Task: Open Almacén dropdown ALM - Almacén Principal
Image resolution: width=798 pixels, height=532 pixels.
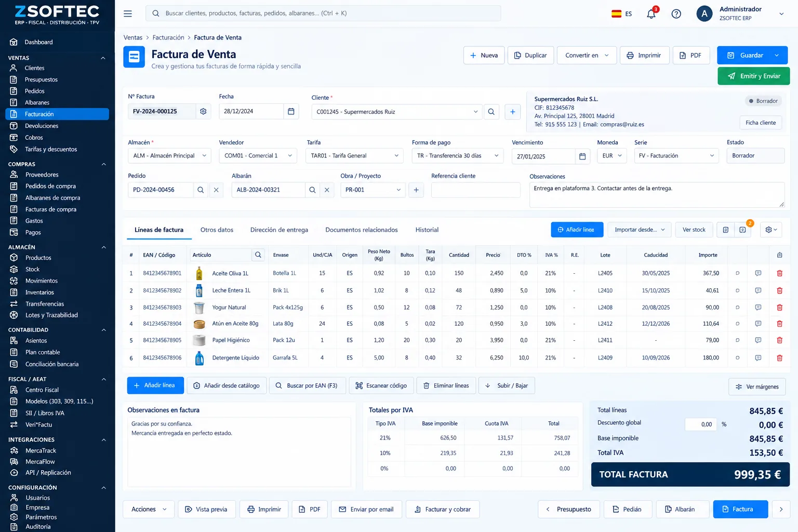Action: (x=169, y=156)
